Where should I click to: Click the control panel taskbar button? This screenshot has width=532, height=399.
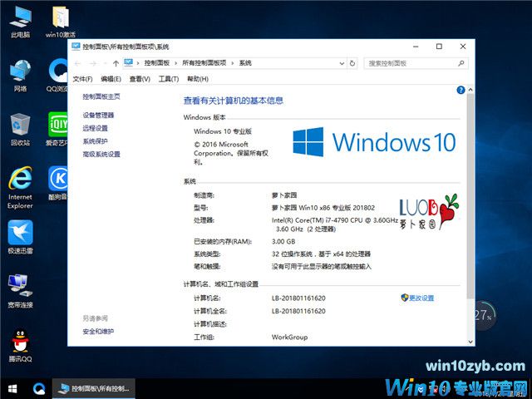click(94, 388)
